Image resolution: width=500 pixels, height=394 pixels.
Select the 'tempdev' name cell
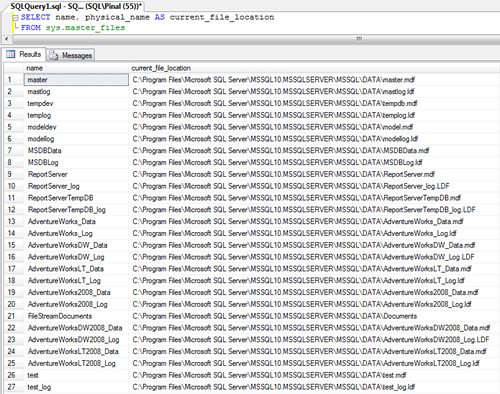coord(76,103)
